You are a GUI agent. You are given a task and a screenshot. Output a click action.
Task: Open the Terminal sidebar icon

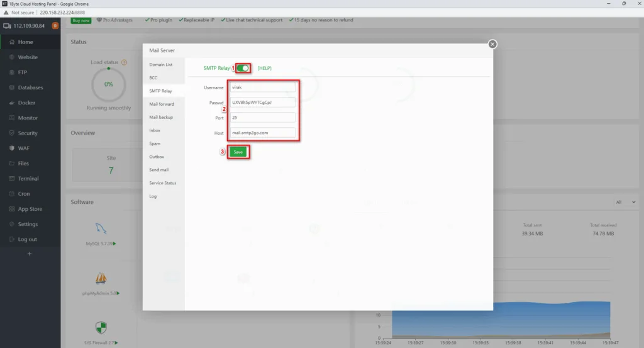point(9,179)
